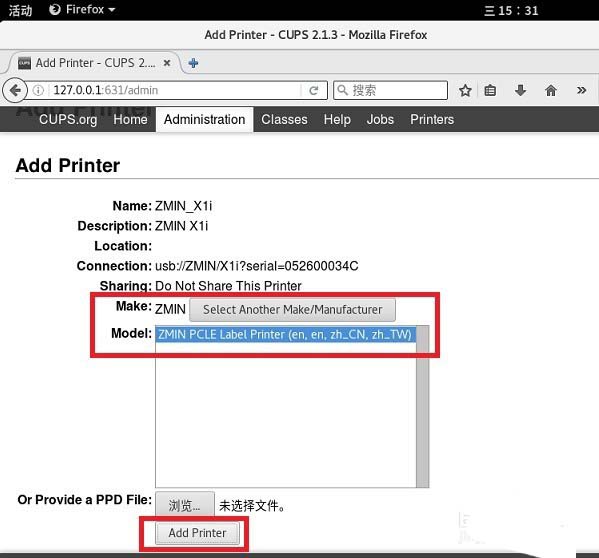
Task: Go back with the browser back arrow
Action: [15, 91]
